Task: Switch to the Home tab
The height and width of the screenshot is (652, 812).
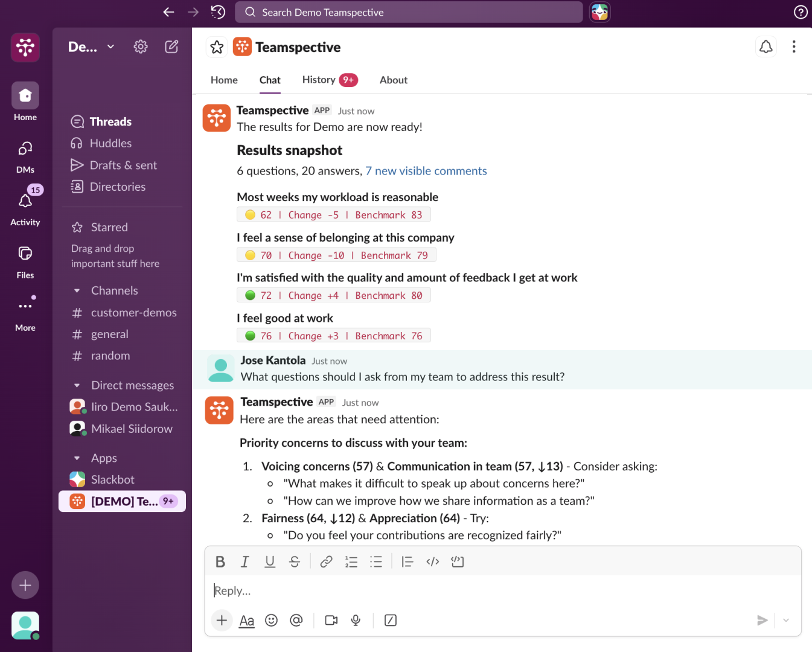Action: point(224,80)
